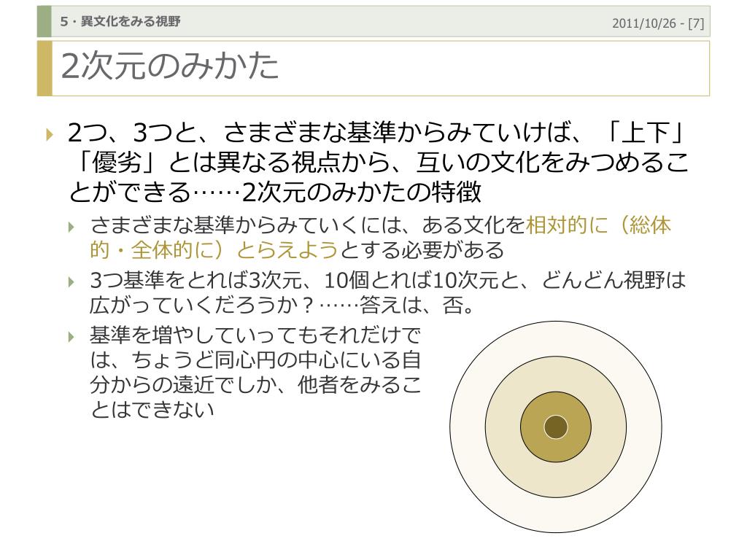
Task: Click the line 2次元のみかたの特徴
Action: click(362, 192)
